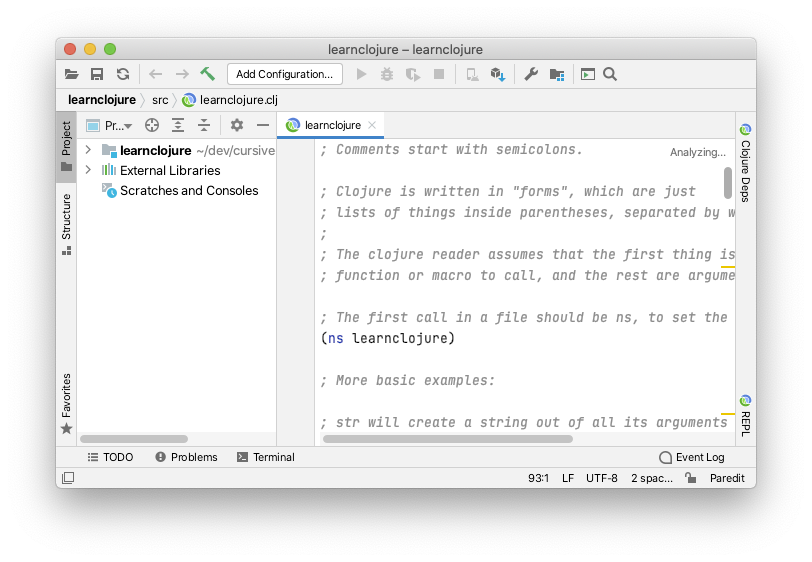Screen dimensions: 812x562
Task: Click the Stop square icon
Action: (439, 74)
